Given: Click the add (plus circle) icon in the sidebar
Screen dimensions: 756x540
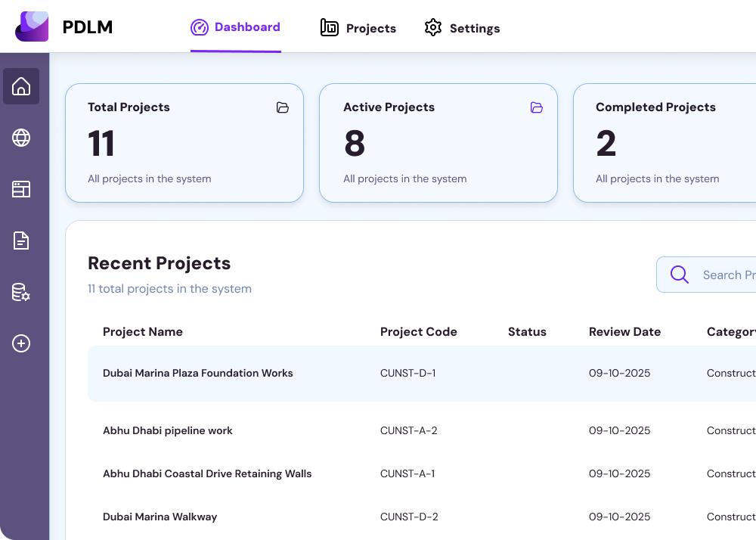Looking at the screenshot, I should click(20, 343).
